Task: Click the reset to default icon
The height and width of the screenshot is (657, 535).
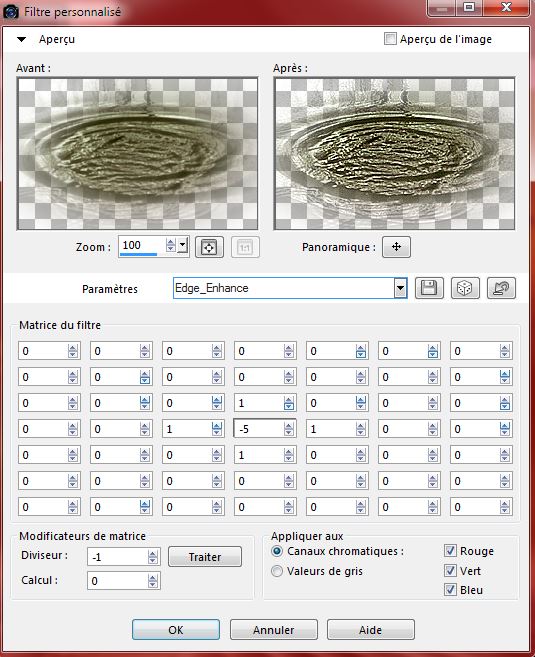Action: click(x=501, y=288)
